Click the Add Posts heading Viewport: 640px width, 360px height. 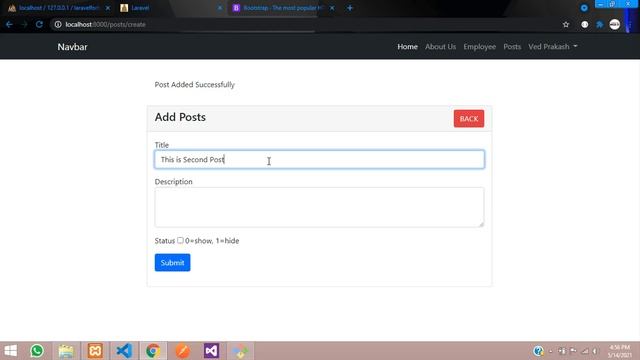point(180,117)
